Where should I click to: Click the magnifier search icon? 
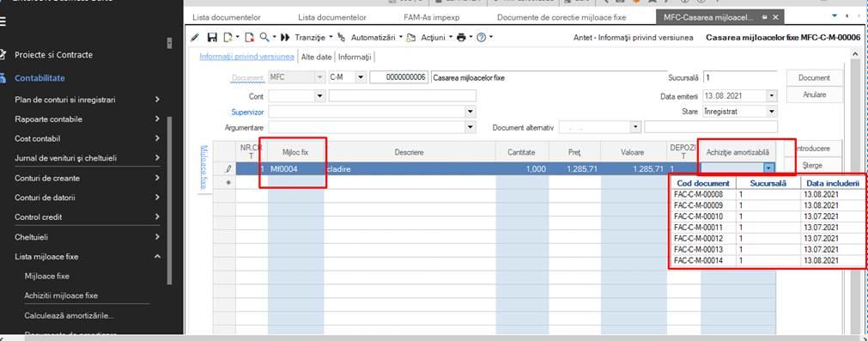point(264,37)
